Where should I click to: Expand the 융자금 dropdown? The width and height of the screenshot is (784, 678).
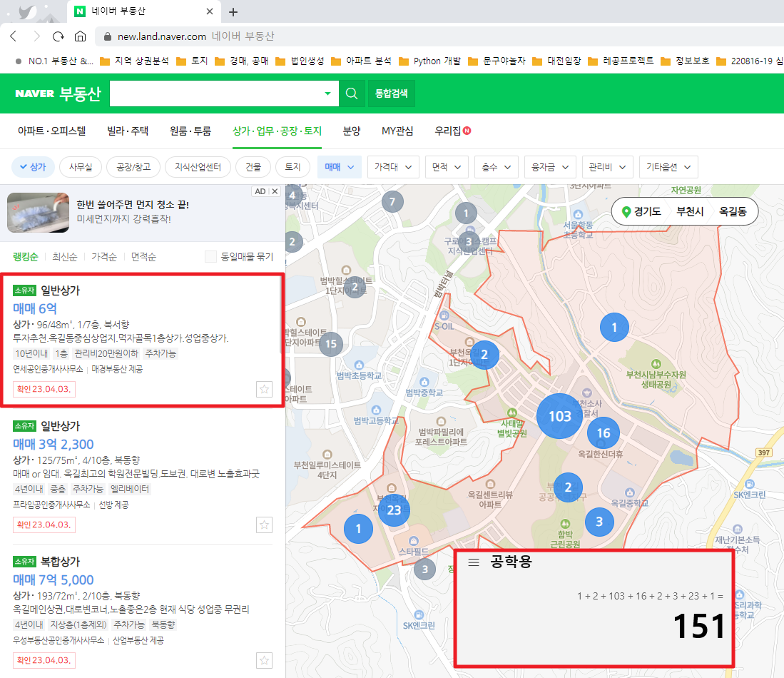click(x=550, y=167)
